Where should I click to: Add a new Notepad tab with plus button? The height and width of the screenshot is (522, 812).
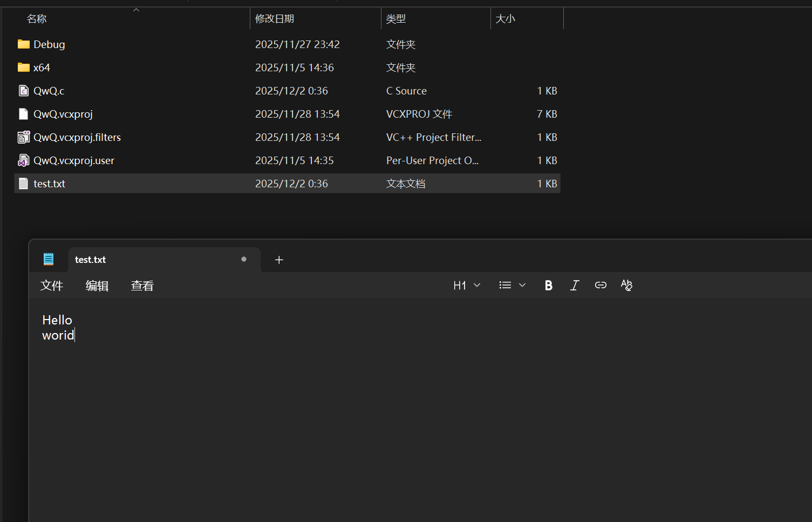tap(279, 260)
